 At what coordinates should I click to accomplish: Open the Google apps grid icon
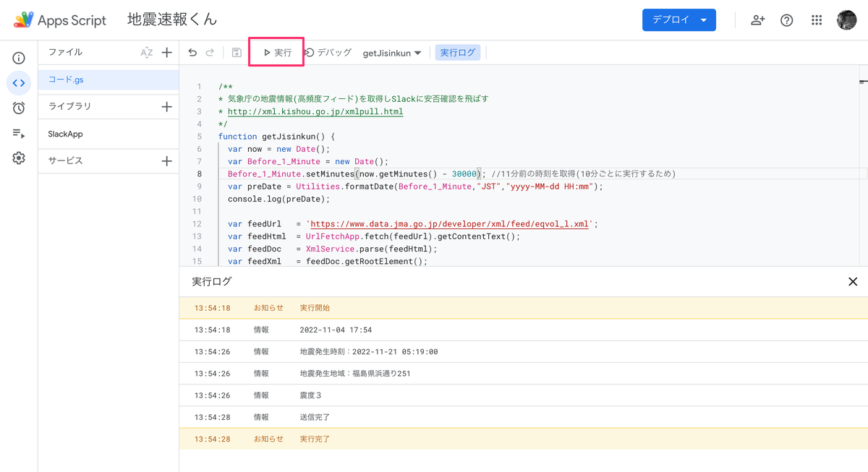pos(817,20)
